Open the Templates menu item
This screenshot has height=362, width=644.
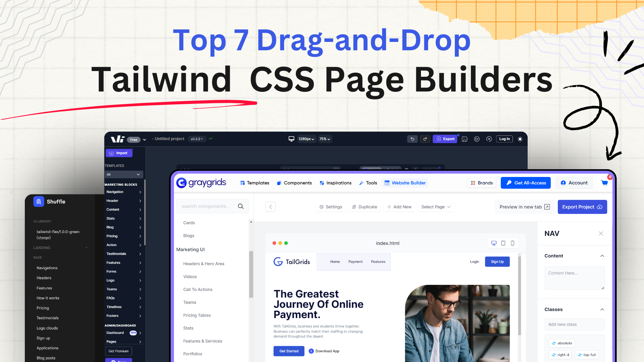255,183
